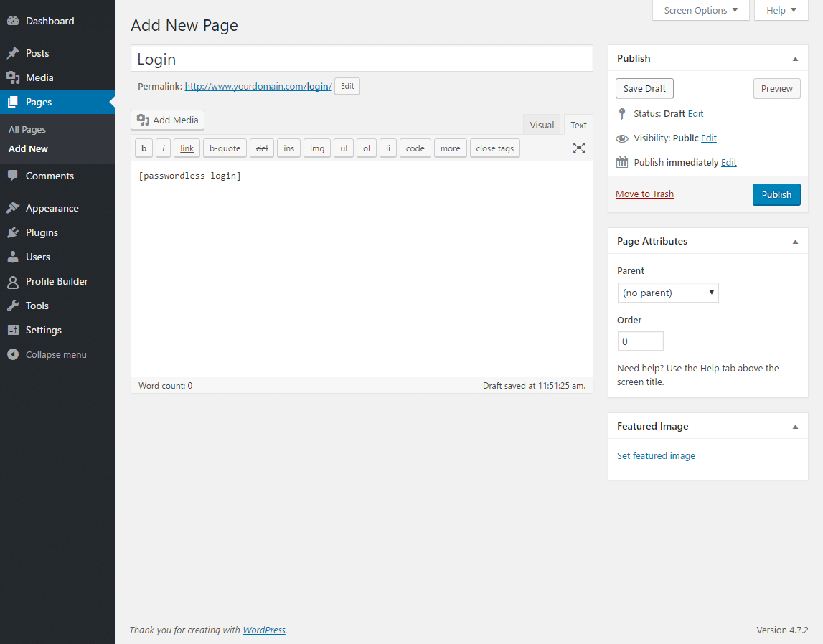
Task: Toggle distraction-free fullscreen editor icon
Action: click(579, 148)
